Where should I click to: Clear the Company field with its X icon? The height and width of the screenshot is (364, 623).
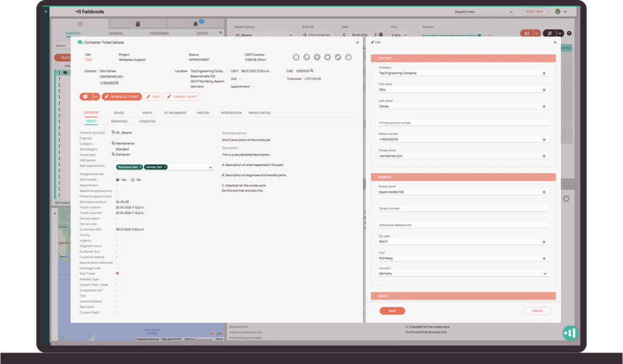544,73
